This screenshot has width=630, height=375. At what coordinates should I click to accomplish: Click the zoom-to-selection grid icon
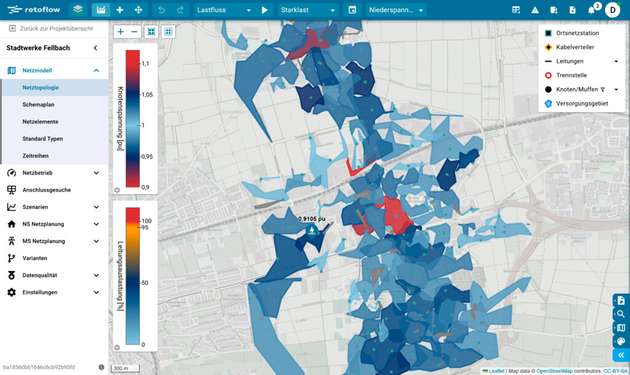coord(168,31)
